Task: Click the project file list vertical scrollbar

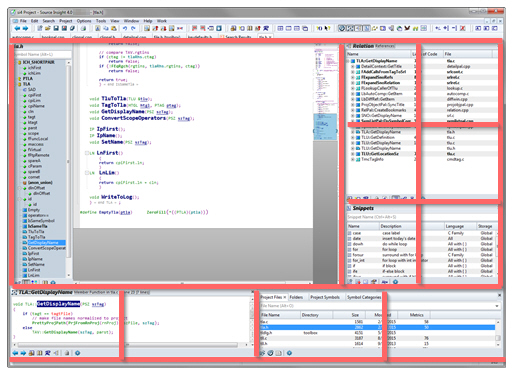Action: [498, 333]
